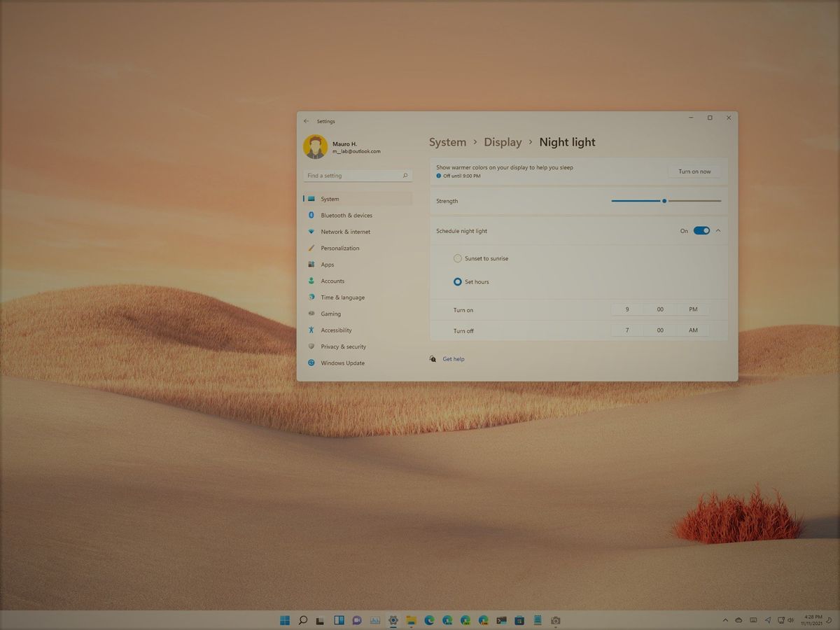Collapse the Schedule night light section
The image size is (840, 630).
(718, 230)
